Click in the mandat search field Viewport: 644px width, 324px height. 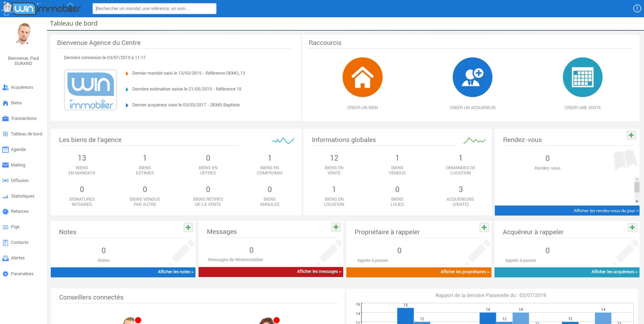coord(154,9)
